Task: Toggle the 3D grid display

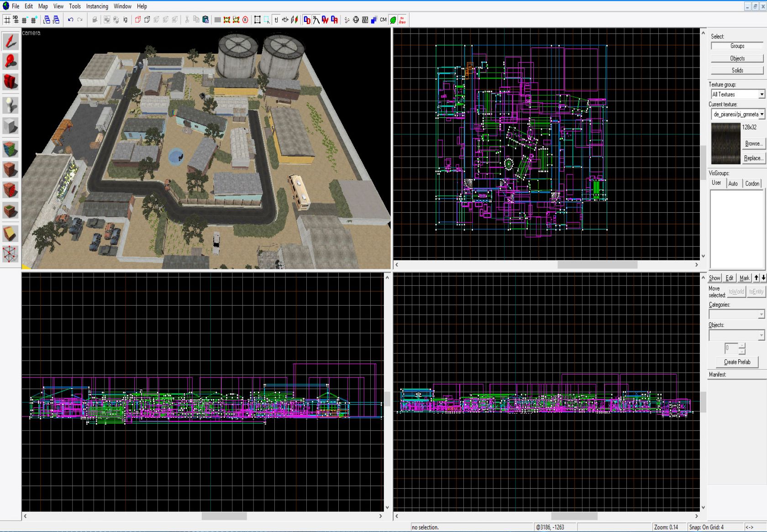Action: point(16,20)
